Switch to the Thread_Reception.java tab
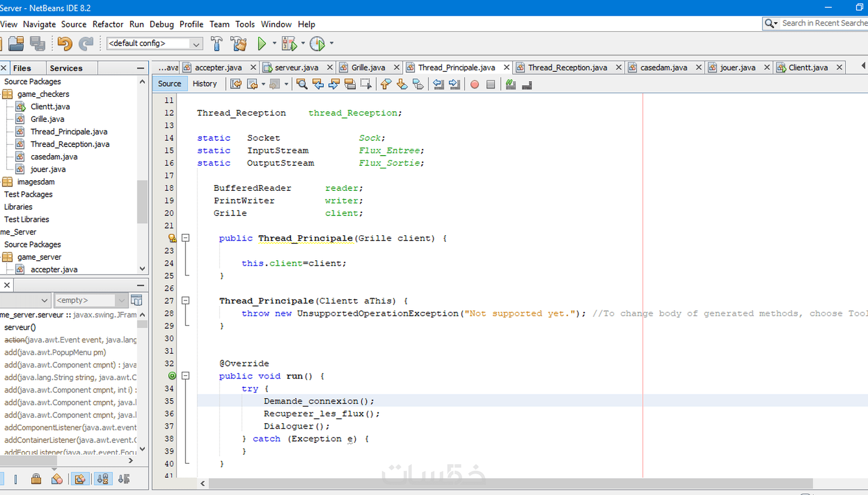This screenshot has width=868, height=495. 567,67
